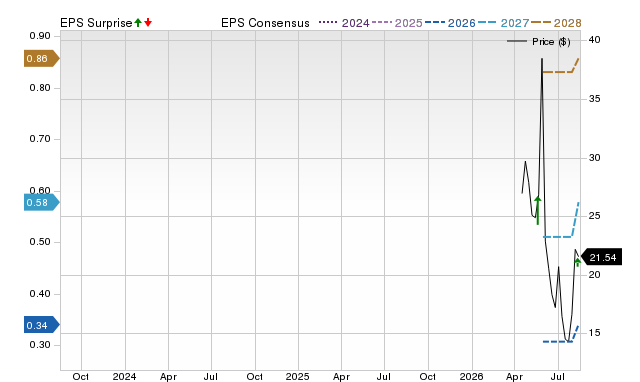Click the brown 0.86 EPS value tag

pyautogui.click(x=42, y=59)
